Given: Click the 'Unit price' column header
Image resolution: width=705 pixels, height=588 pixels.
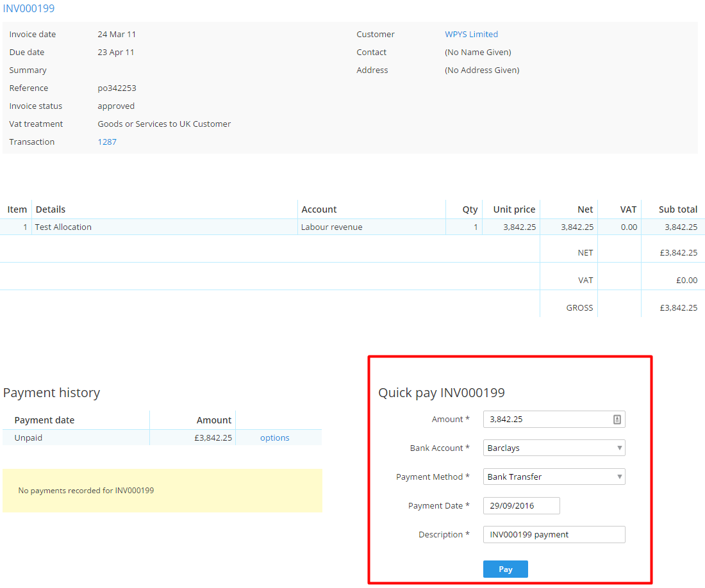Looking at the screenshot, I should tap(514, 209).
